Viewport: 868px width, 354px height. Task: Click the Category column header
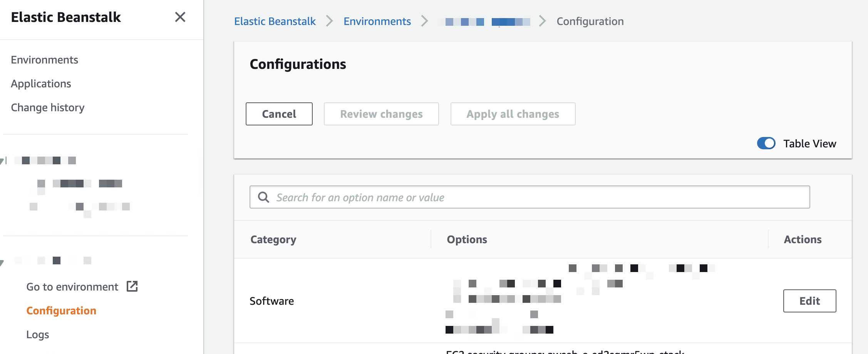[273, 239]
